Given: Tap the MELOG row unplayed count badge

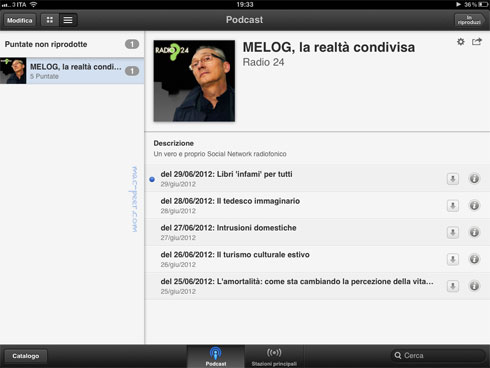Looking at the screenshot, I should 132,71.
